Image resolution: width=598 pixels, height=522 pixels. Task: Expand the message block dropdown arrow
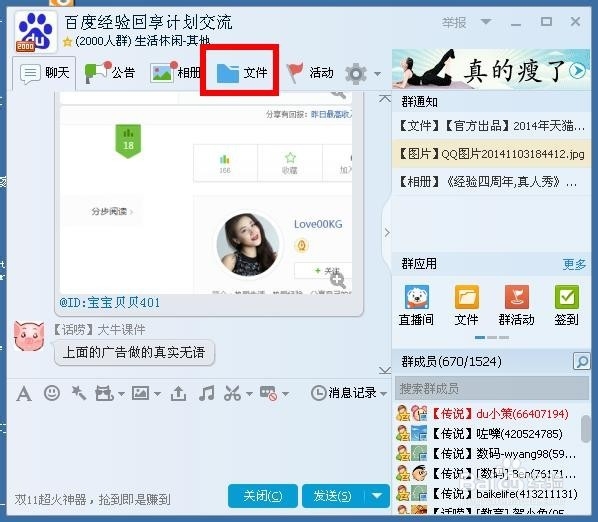[x=285, y=394]
